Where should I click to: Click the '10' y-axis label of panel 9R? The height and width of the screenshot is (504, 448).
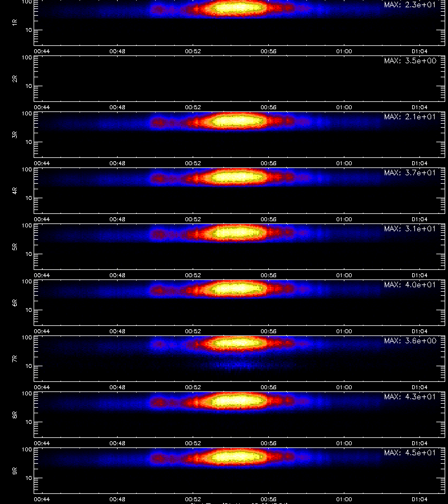[29, 478]
